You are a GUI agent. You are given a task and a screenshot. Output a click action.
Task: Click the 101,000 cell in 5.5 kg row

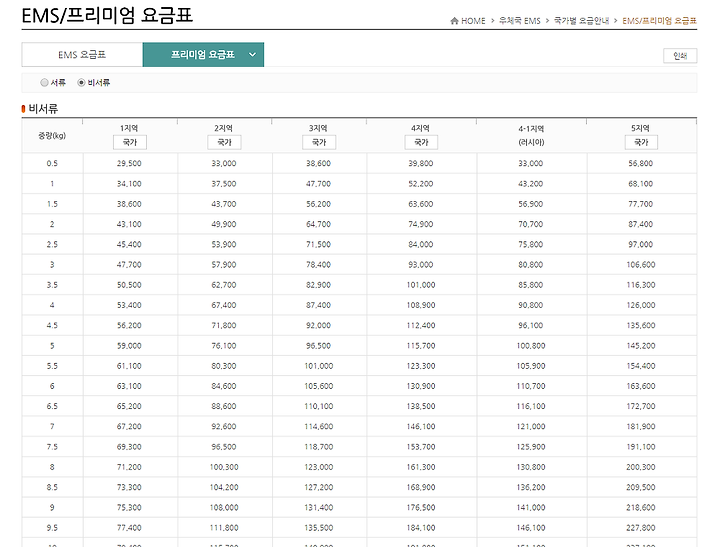tap(318, 366)
